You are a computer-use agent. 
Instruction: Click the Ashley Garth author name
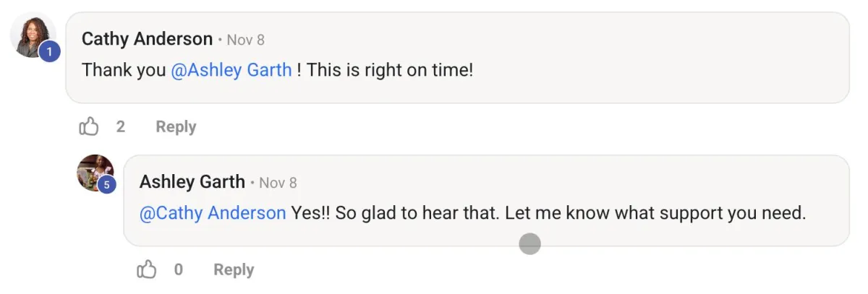(x=192, y=182)
